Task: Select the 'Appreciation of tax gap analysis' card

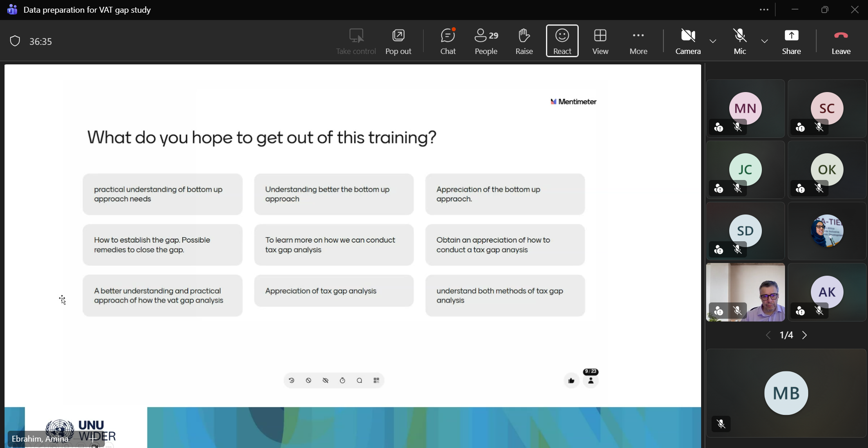Action: coord(334,291)
